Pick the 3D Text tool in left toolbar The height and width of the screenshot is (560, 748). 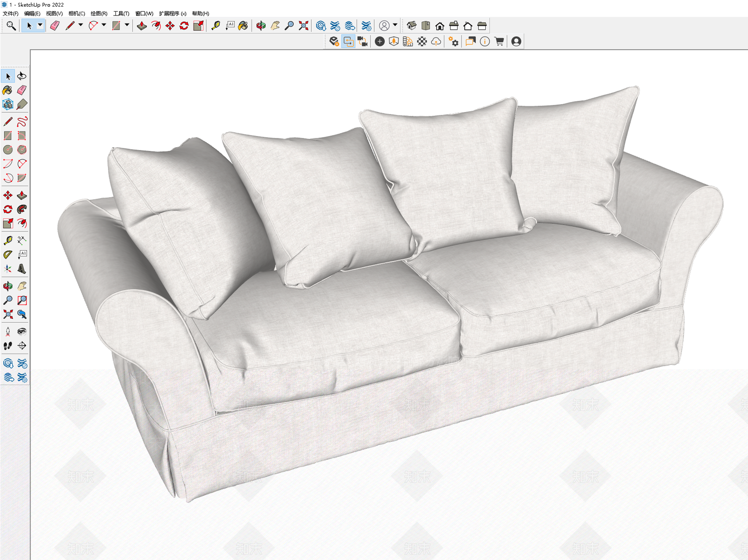pos(22,268)
